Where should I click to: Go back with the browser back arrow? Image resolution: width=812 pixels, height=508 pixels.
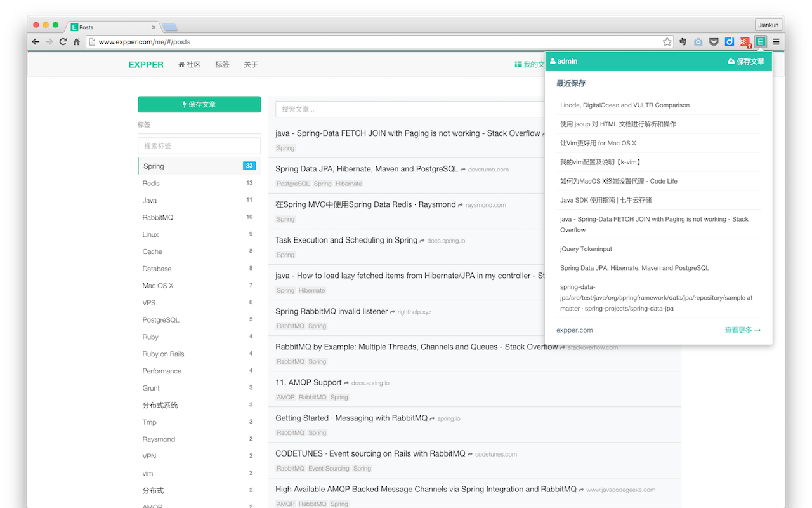coord(36,42)
